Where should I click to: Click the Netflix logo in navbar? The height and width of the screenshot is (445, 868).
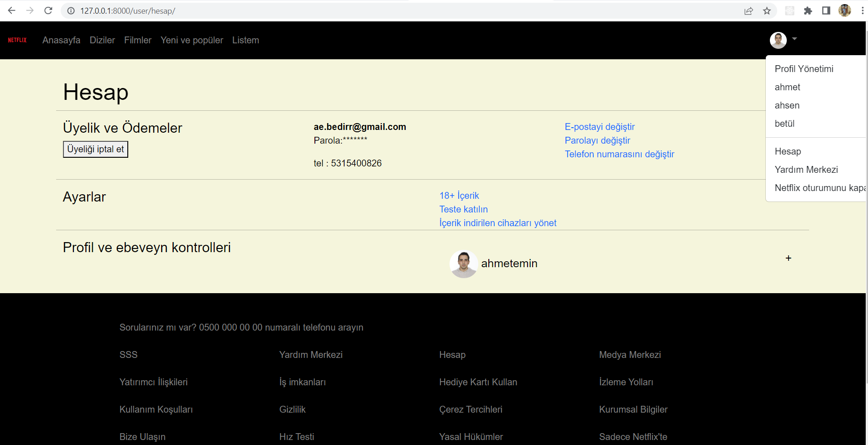17,40
